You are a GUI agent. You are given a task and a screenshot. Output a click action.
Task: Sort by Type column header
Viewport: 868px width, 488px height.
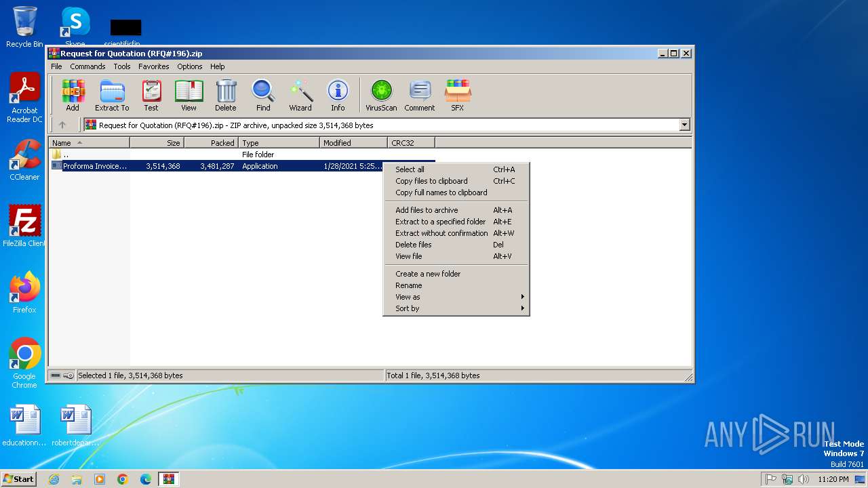[x=279, y=143]
